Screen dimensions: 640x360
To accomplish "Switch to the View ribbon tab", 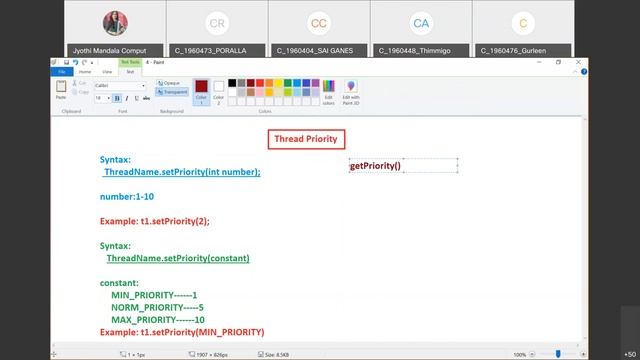I will pos(107,72).
